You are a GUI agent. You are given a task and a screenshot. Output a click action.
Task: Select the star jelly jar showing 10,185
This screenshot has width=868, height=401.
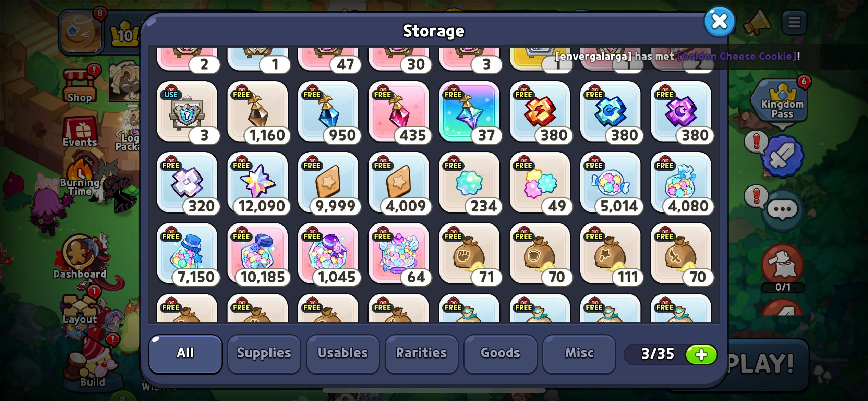point(257,254)
